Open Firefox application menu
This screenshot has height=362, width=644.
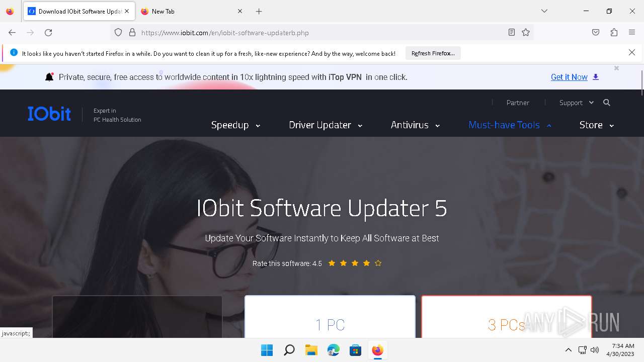click(x=632, y=32)
